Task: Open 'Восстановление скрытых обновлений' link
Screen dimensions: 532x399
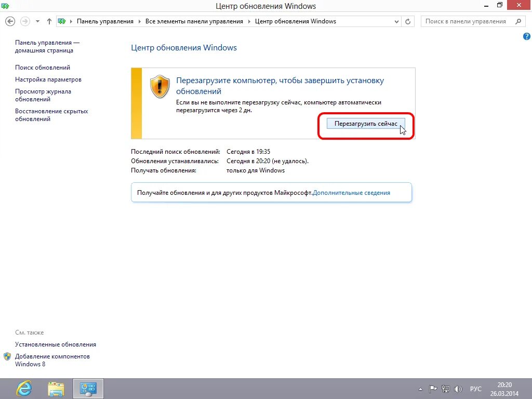Action: (51, 115)
